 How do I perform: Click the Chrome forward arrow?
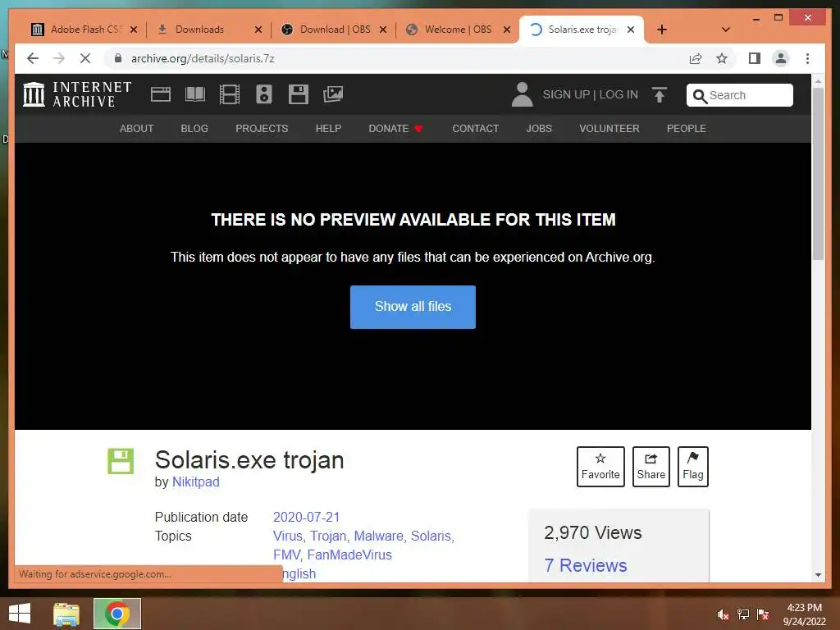pyautogui.click(x=58, y=58)
